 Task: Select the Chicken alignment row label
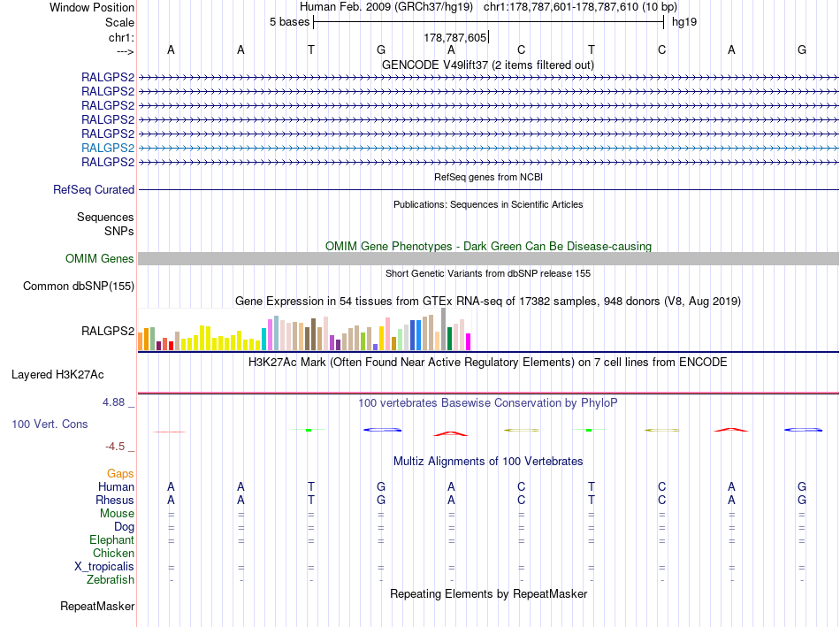(113, 553)
